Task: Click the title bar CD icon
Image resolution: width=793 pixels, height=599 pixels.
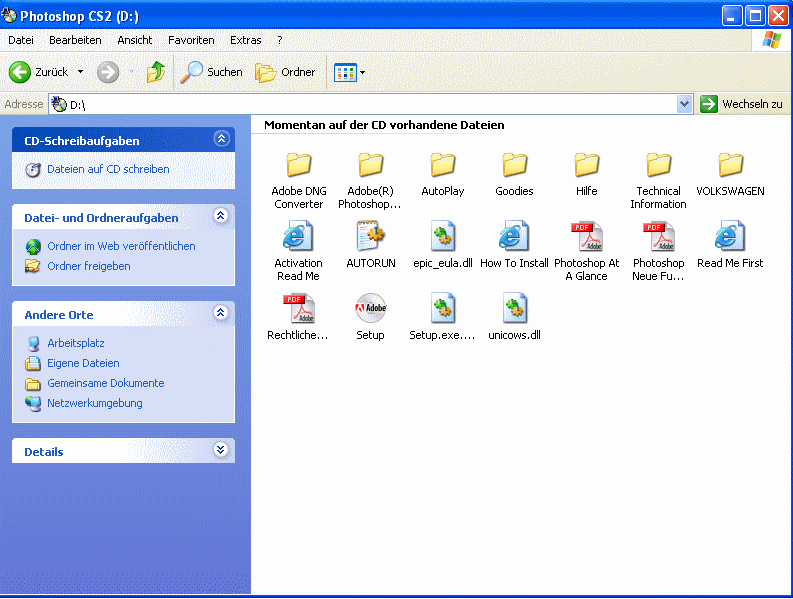Action: pyautogui.click(x=9, y=16)
